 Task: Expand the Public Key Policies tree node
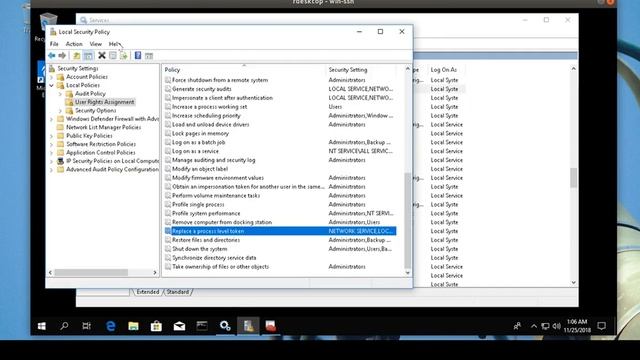[x=52, y=136]
